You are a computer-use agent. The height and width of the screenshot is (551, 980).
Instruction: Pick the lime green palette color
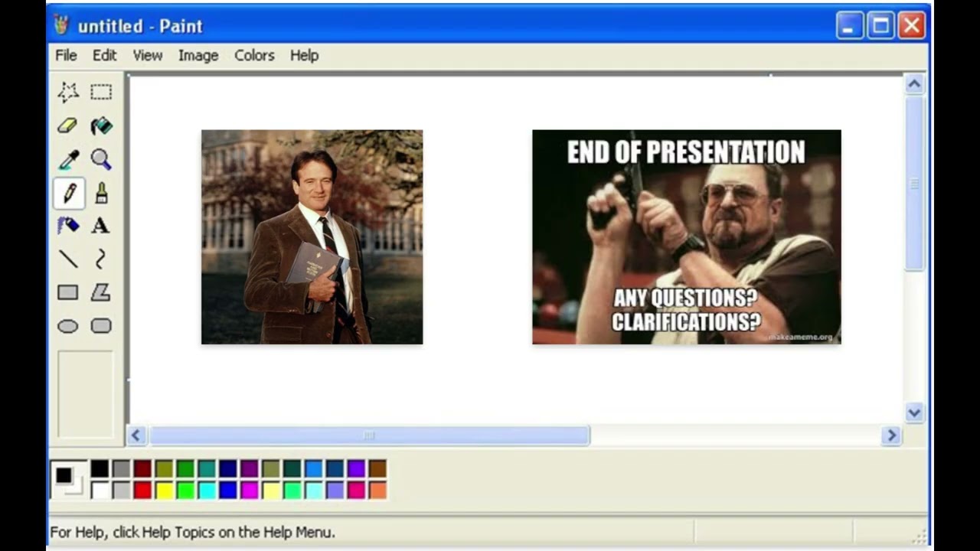coord(185,490)
